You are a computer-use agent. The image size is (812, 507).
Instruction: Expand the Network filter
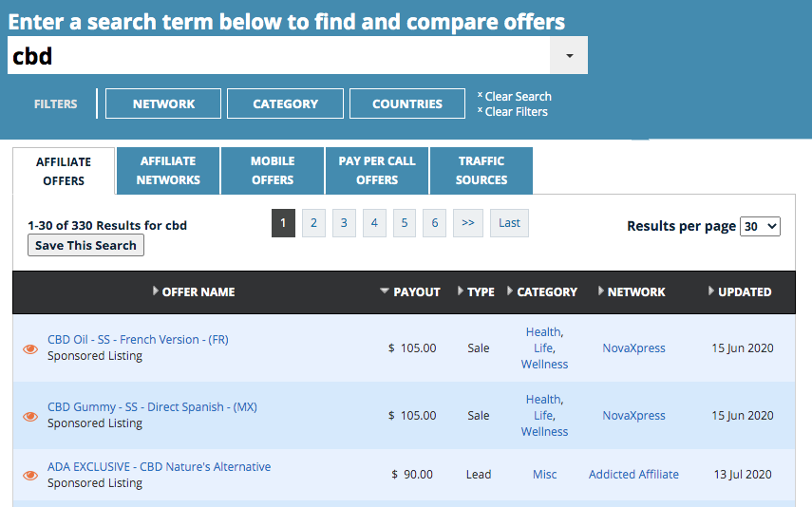pyautogui.click(x=163, y=103)
